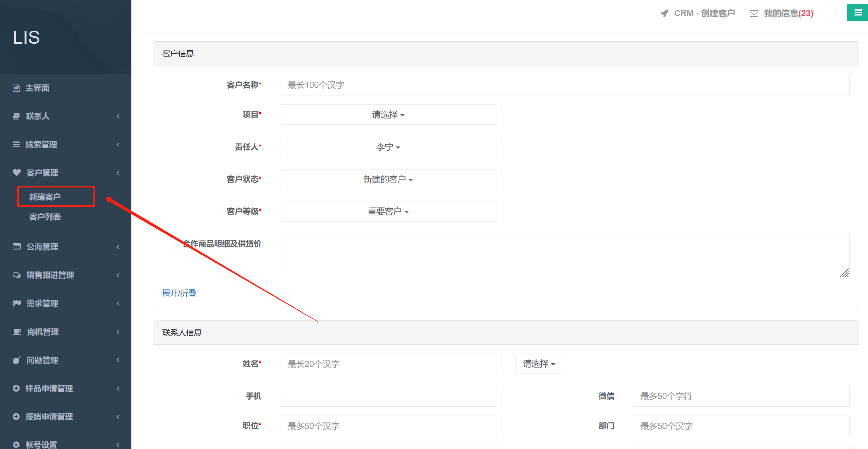The height and width of the screenshot is (449, 868).
Task: Select 客户列表 submenu item
Action: [x=45, y=217]
